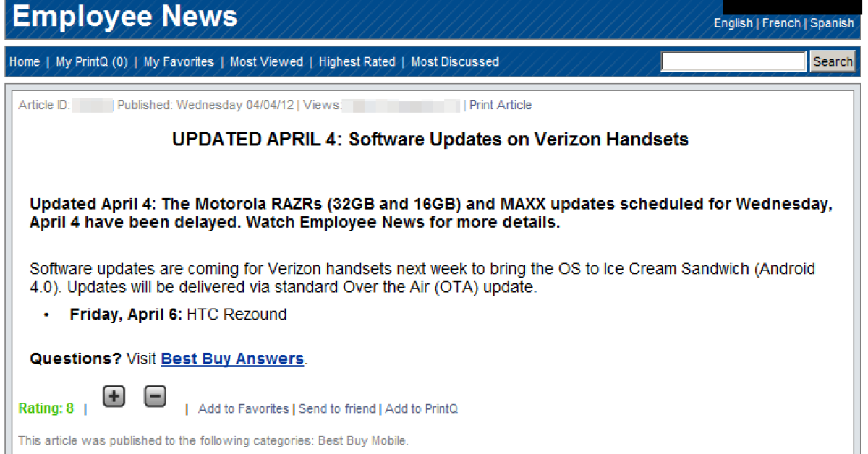Open the Best Buy Answers link
The height and width of the screenshot is (454, 868).
point(232,359)
